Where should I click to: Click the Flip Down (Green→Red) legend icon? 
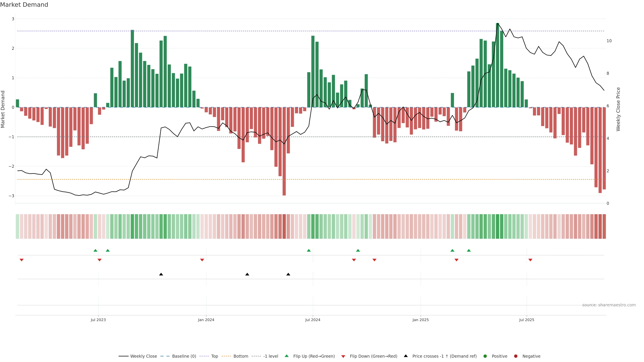[x=343, y=356]
